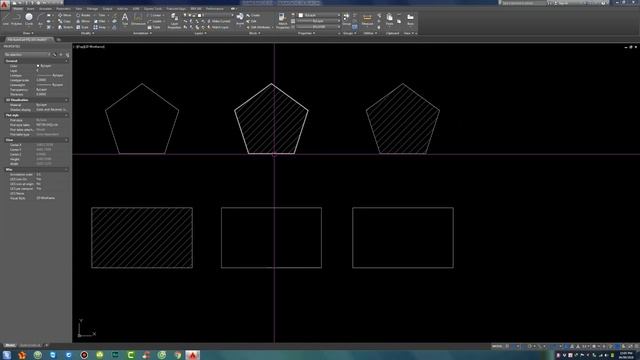Open the Fillet dropdown arrow

click(x=108, y=21)
